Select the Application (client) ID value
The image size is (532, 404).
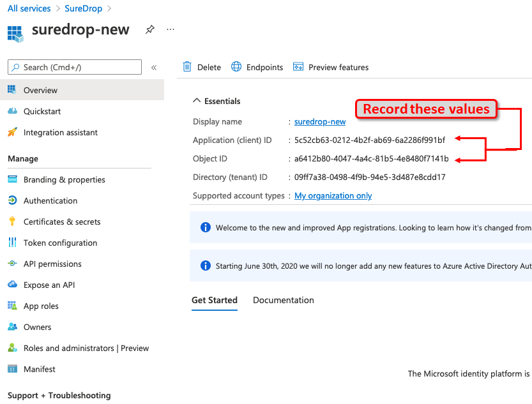(370, 140)
